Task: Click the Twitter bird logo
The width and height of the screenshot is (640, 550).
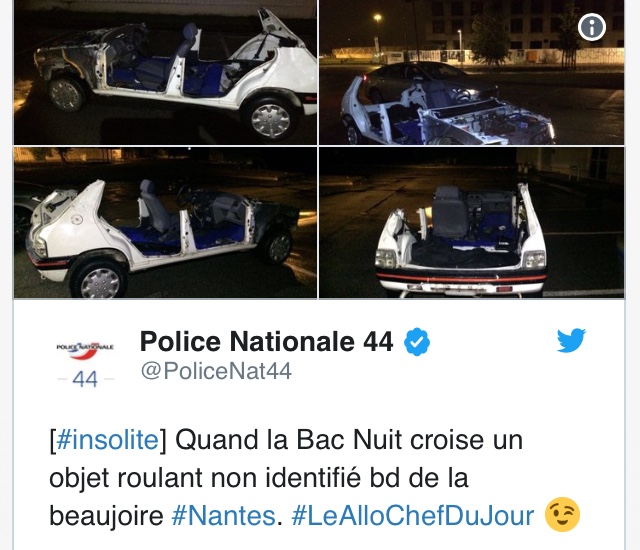Action: pyautogui.click(x=571, y=340)
